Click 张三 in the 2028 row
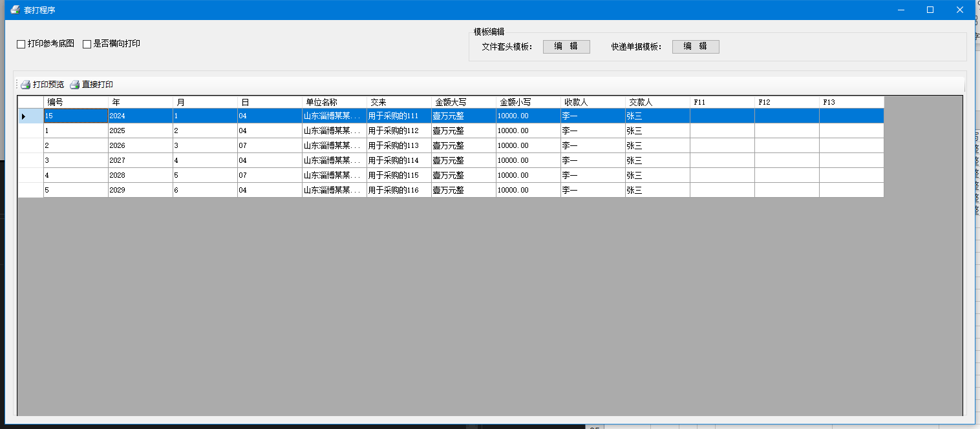 pyautogui.click(x=657, y=175)
